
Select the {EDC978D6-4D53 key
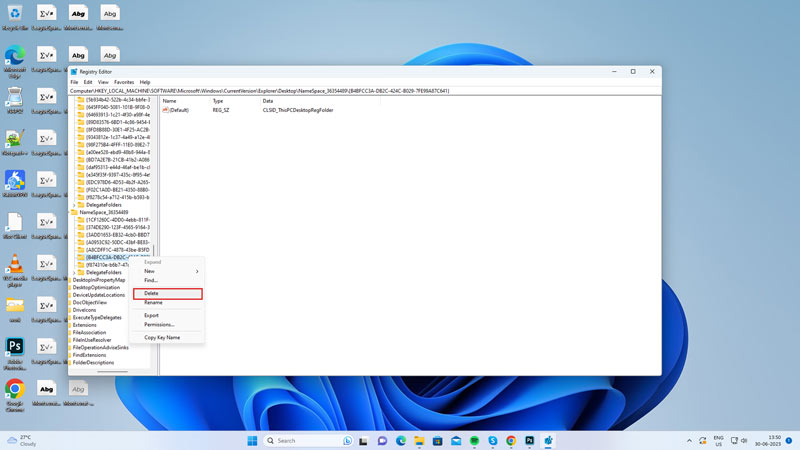[x=118, y=182]
